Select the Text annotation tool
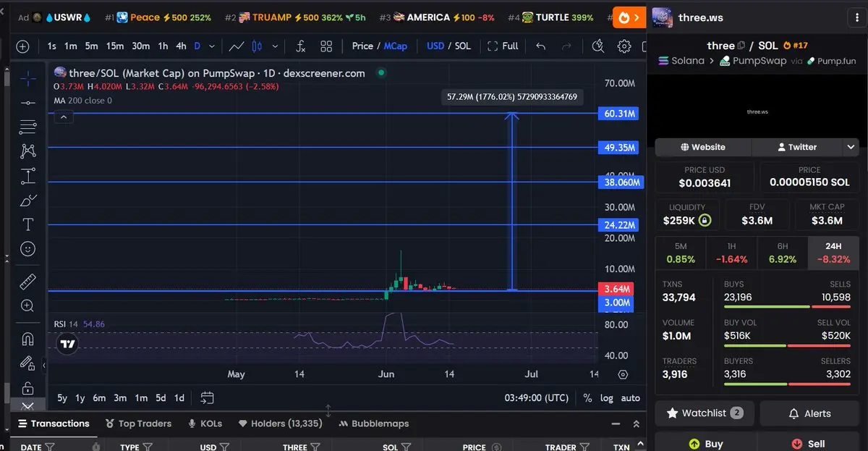The image size is (868, 451). coord(28,224)
